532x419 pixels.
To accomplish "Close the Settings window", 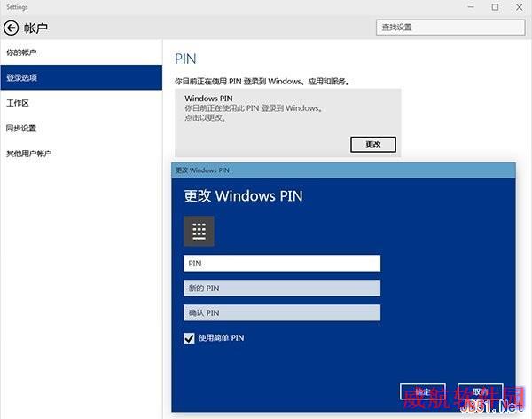I will 519,7.
